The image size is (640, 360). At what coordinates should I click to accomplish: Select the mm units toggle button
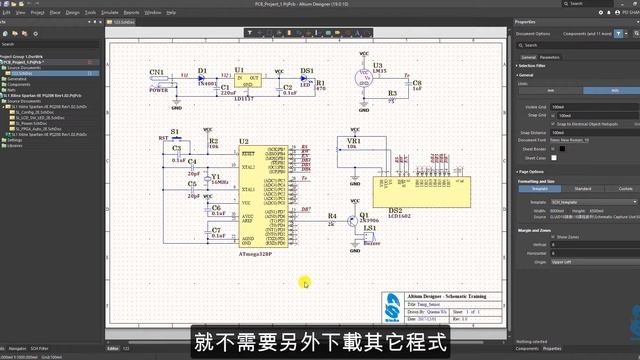551,91
